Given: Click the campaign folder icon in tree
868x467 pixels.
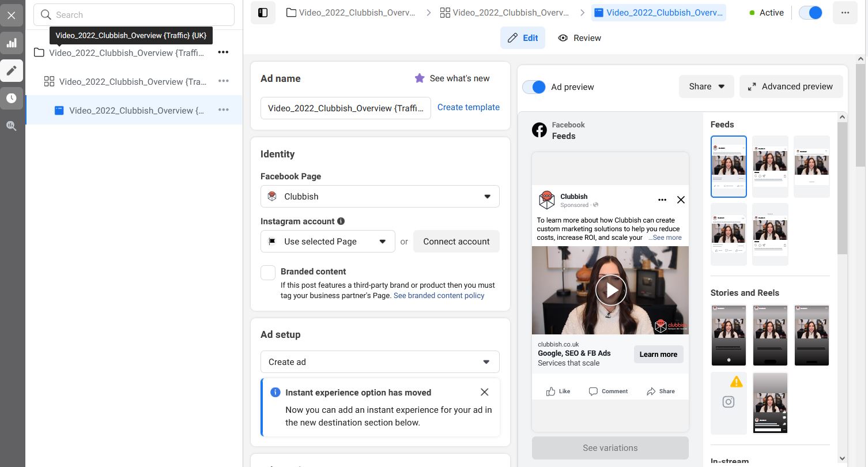Looking at the screenshot, I should tap(39, 52).
